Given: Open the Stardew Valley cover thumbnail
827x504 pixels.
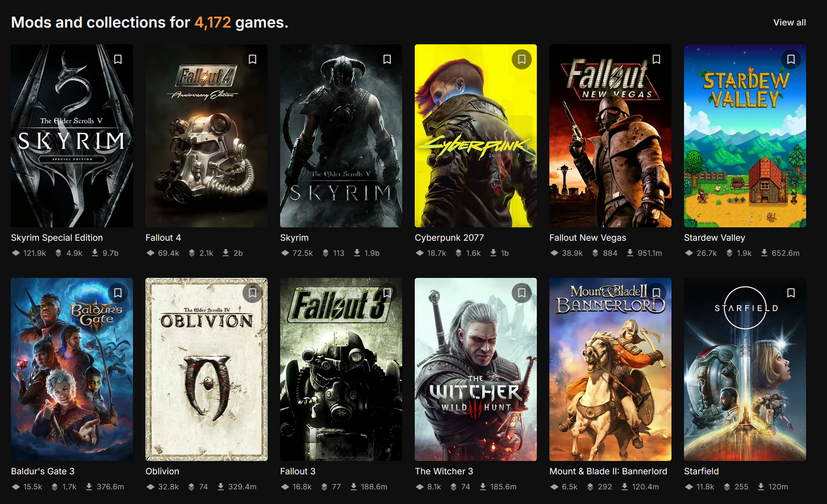Looking at the screenshot, I should [x=745, y=142].
